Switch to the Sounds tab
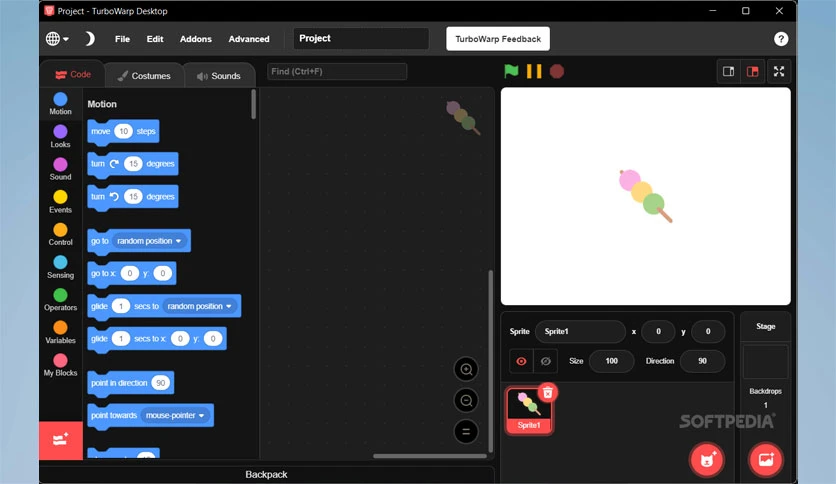Viewport: 836px width, 484px height. (x=219, y=76)
